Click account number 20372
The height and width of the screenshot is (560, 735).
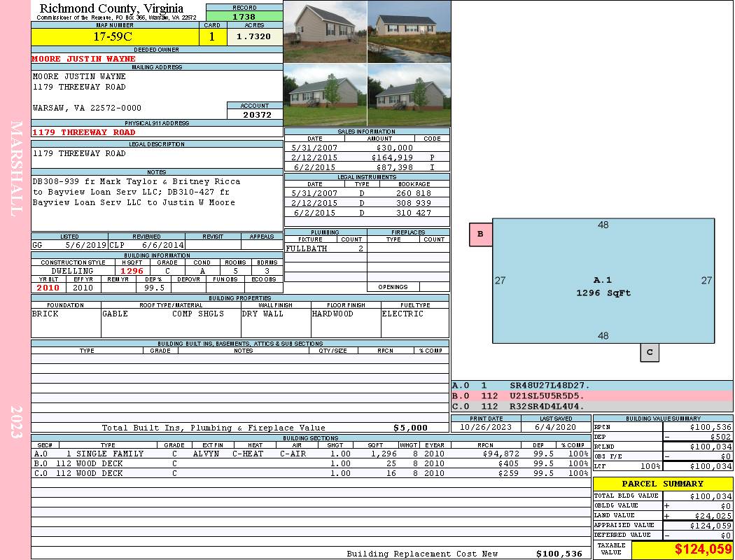255,114
